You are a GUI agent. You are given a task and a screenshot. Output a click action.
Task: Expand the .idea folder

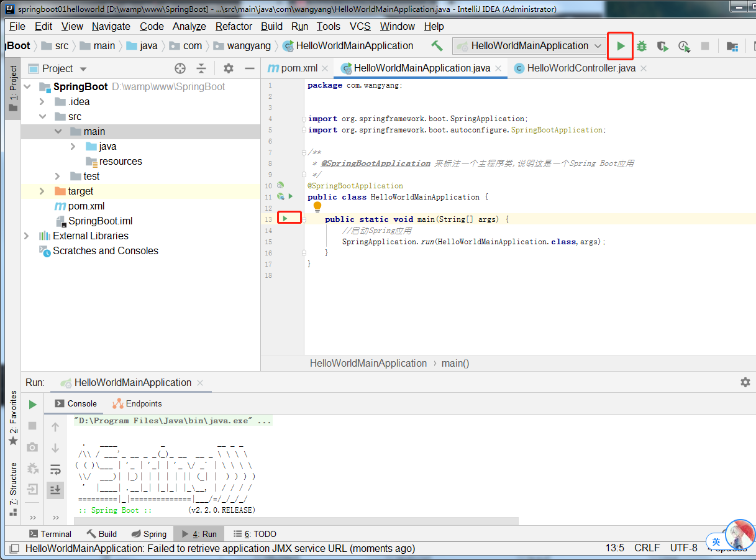[42, 102]
